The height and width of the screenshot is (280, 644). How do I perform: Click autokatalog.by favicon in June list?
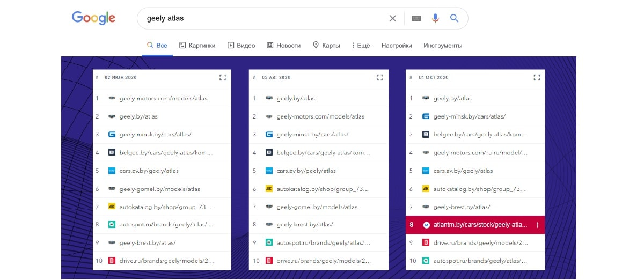tap(112, 207)
